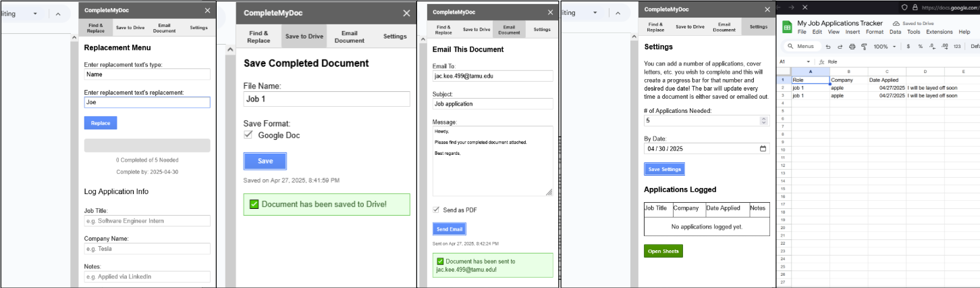The height and width of the screenshot is (288, 980).
Task: Apply percent format with the % icon
Action: tap(921, 47)
